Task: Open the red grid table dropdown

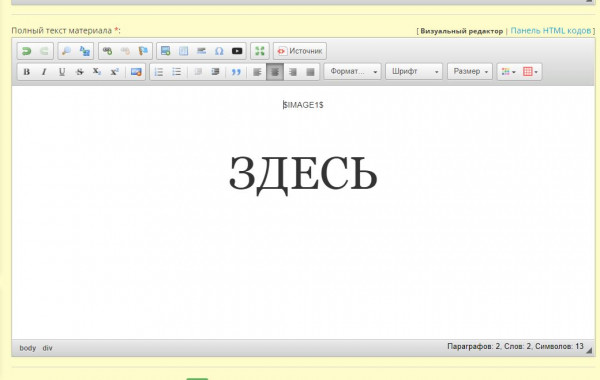Action: coord(530,72)
